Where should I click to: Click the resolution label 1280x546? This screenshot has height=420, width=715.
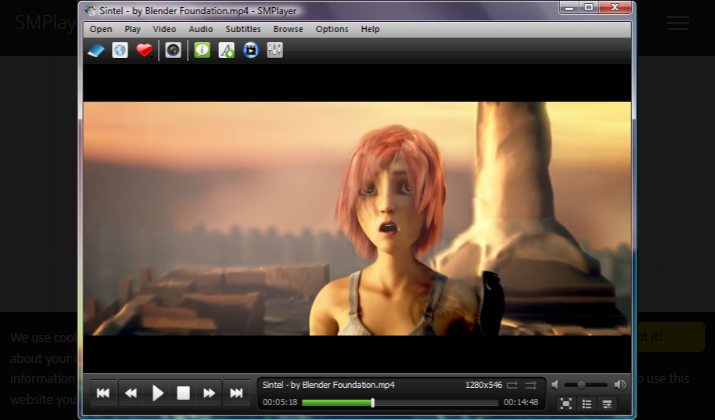click(x=483, y=385)
